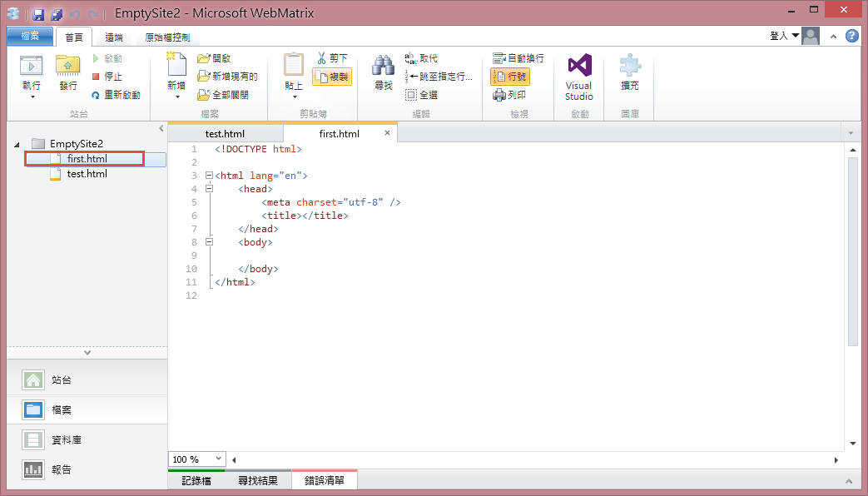Image resolution: width=868 pixels, height=496 pixels.
Task: Open the Logs (記錄檔) bottom tab
Action: (x=196, y=480)
